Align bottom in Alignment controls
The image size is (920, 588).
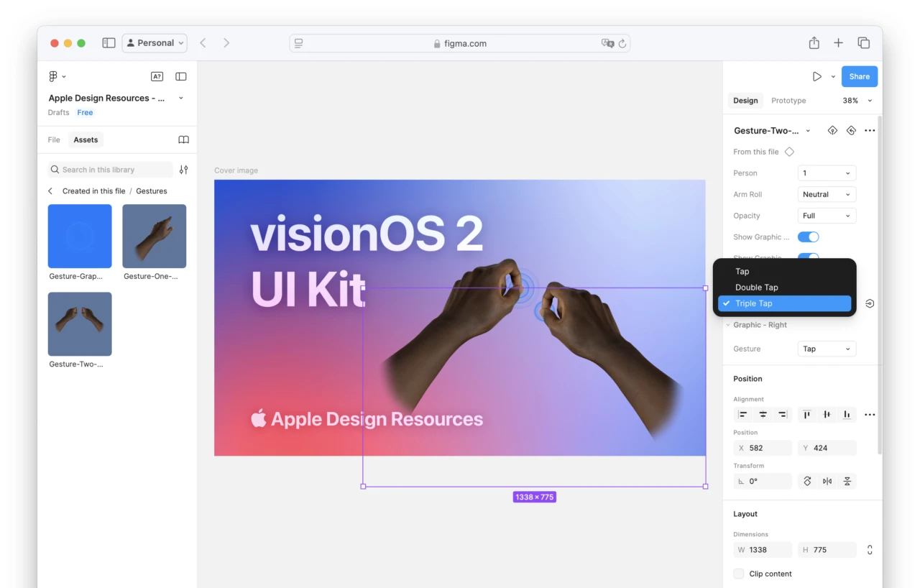(x=847, y=415)
